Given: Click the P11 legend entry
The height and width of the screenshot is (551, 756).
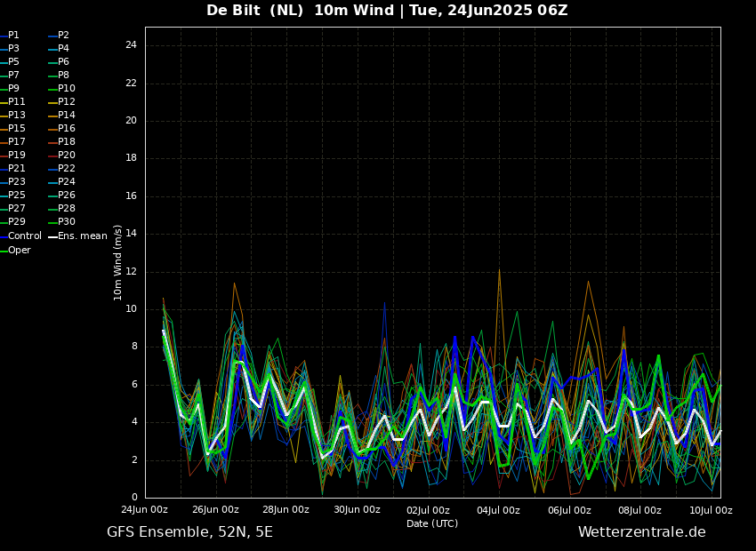Looking at the screenshot, I should (17, 102).
